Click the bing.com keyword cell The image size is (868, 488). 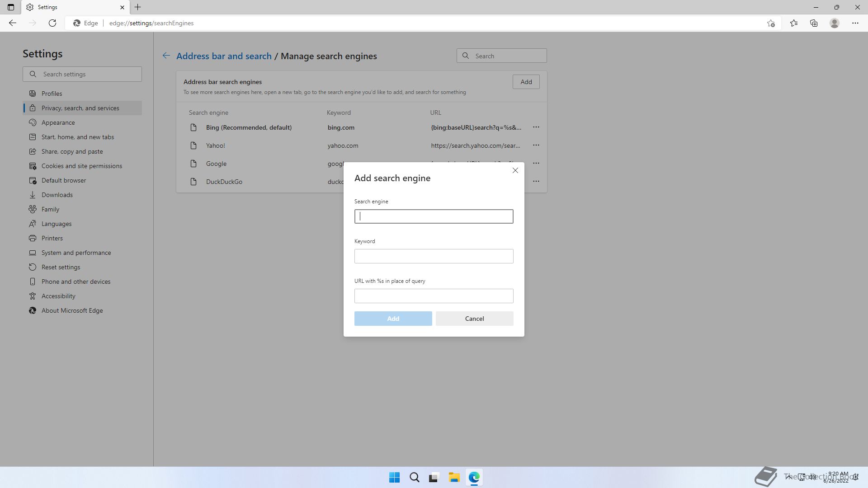(x=341, y=127)
